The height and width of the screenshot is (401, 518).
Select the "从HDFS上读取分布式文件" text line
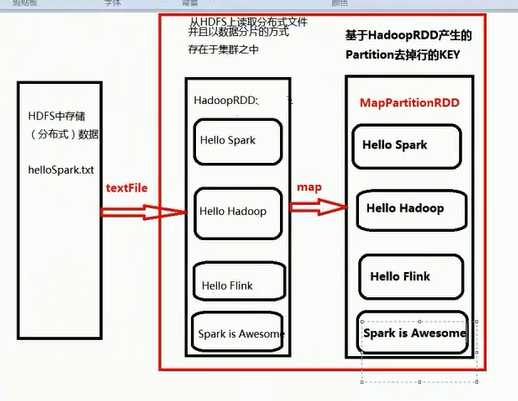[248, 23]
